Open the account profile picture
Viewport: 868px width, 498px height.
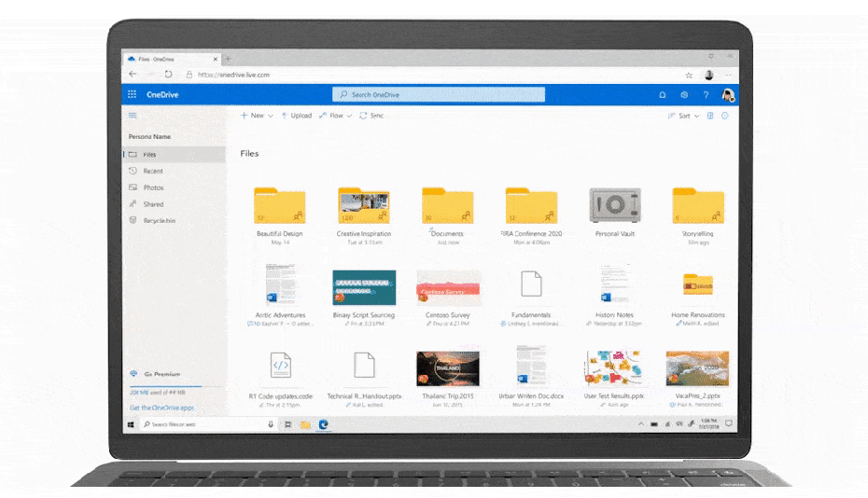(728, 94)
